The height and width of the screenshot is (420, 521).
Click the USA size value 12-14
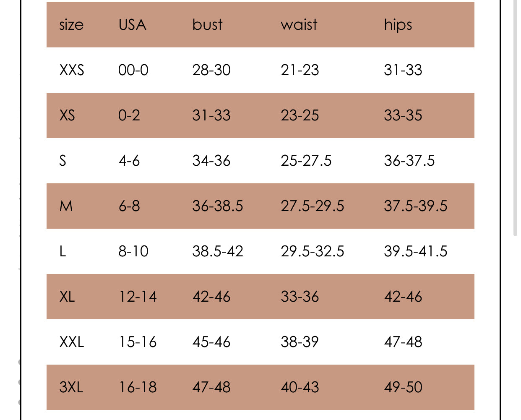pyautogui.click(x=138, y=296)
